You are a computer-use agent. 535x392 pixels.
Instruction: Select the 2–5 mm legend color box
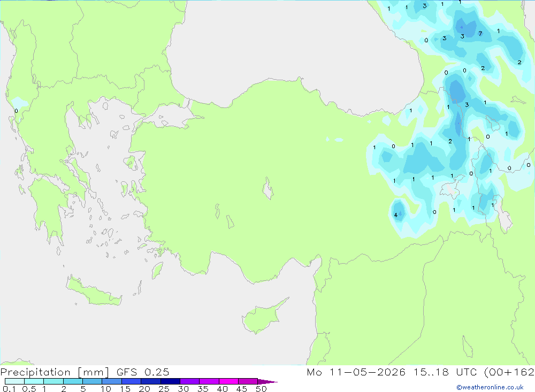coord(73,381)
